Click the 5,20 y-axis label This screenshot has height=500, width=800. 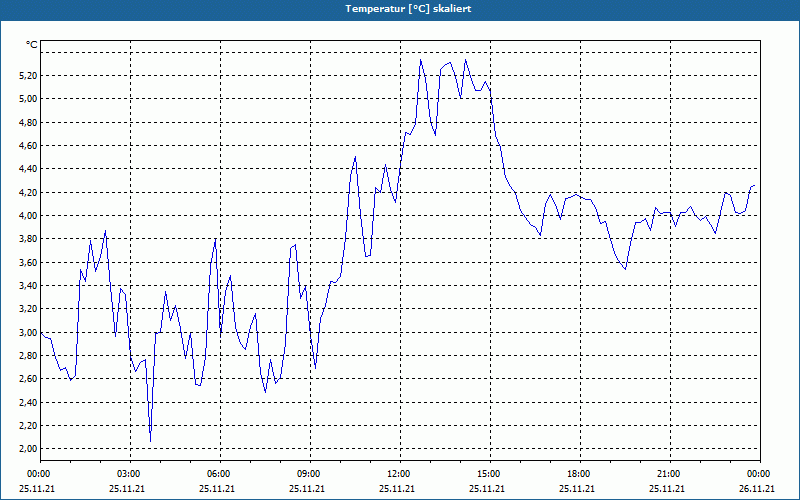pos(29,76)
